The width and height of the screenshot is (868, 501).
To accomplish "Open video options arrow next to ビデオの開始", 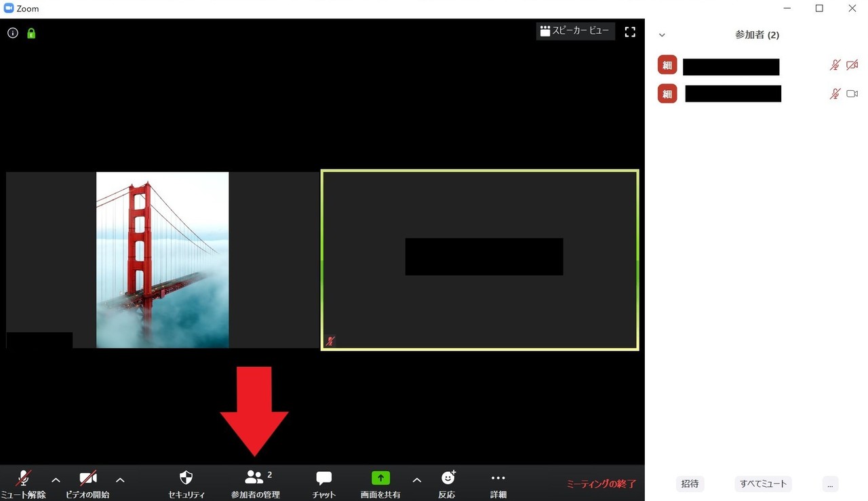I will point(120,480).
